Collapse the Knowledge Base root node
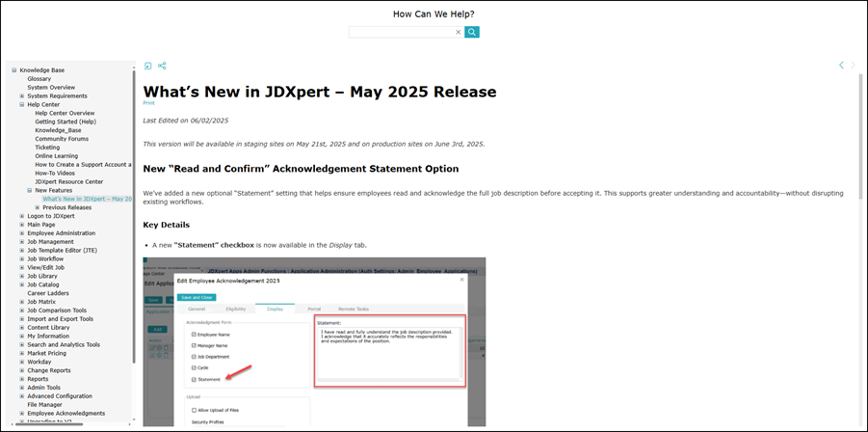Image resolution: width=868 pixels, height=432 pixels. tap(14, 70)
